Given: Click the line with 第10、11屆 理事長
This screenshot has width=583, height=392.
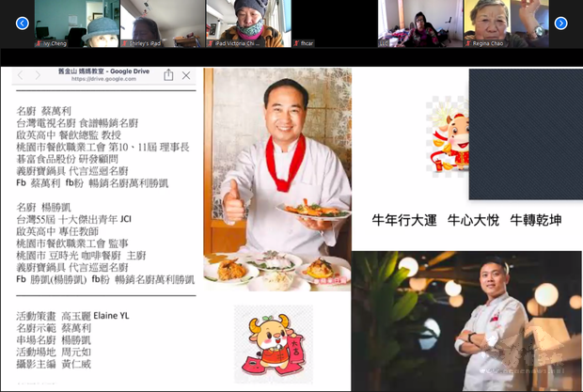Looking at the screenshot, I should (x=103, y=147).
